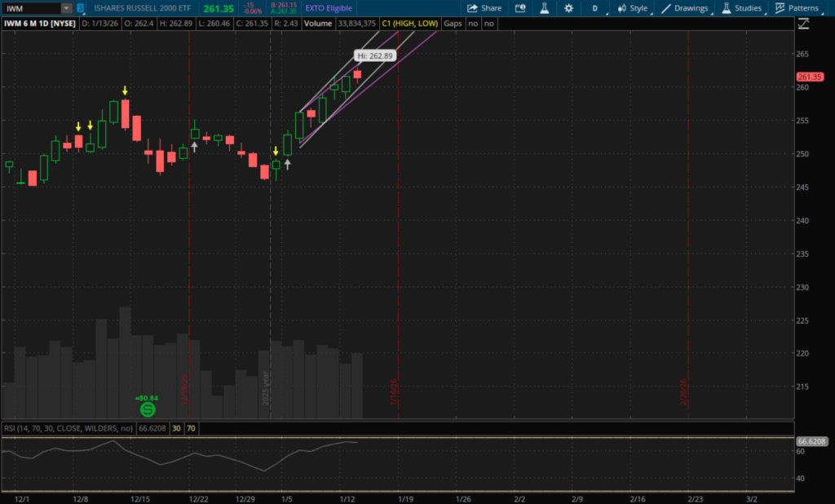The width and height of the screenshot is (835, 504).
Task: Click the 1/16/26 expiration dashed line
Action: tap(398, 245)
